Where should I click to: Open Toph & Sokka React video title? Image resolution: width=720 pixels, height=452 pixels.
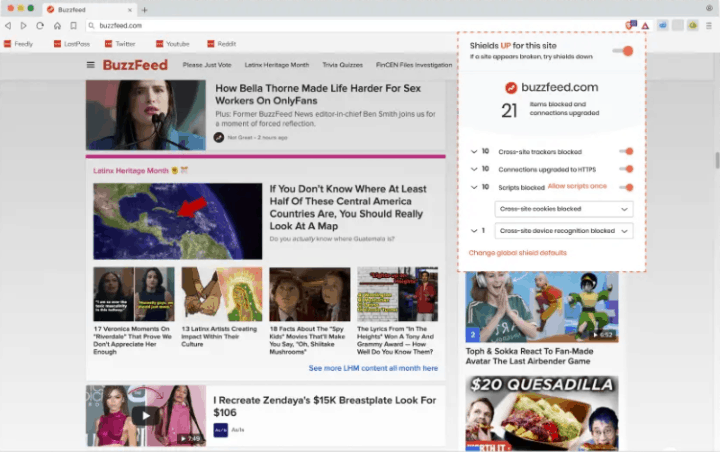click(529, 356)
